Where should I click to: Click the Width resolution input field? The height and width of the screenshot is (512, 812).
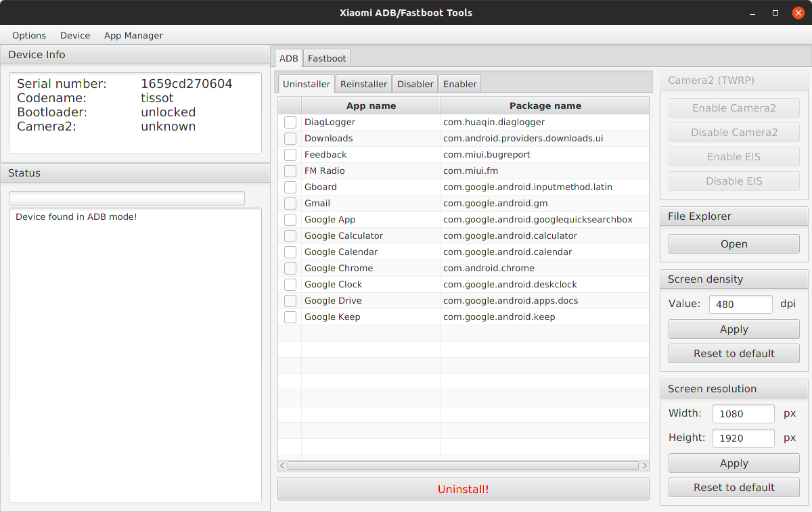point(743,413)
